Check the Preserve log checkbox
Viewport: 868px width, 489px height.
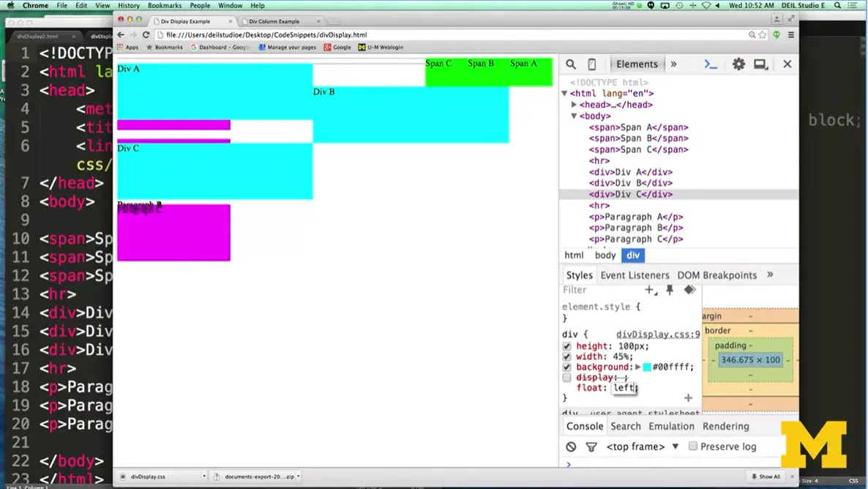point(692,447)
